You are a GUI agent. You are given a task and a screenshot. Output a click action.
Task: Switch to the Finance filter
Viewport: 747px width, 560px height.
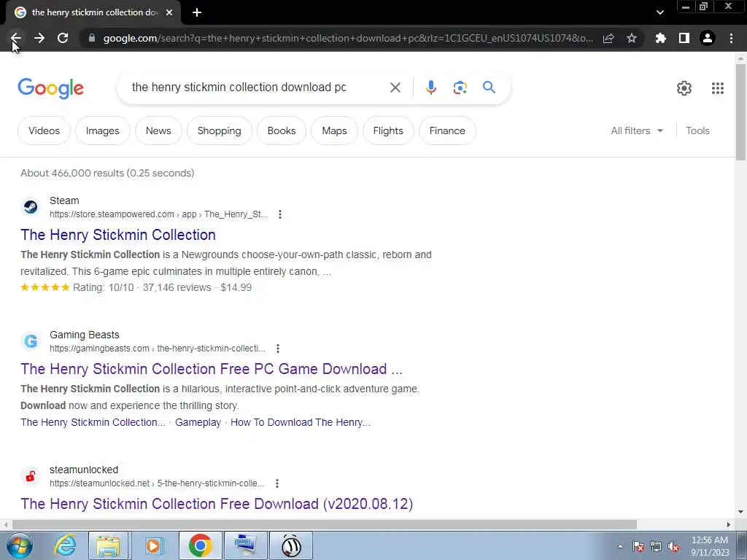447,131
